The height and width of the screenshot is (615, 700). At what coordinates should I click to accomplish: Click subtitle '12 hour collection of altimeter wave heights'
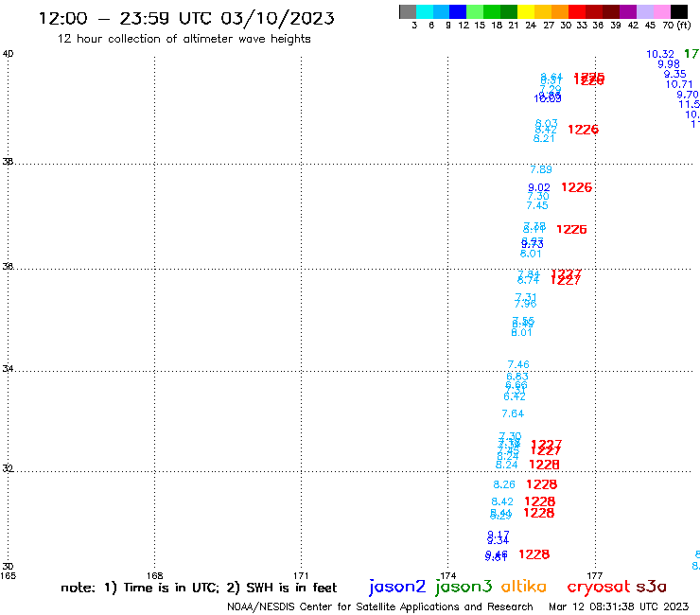pos(184,39)
